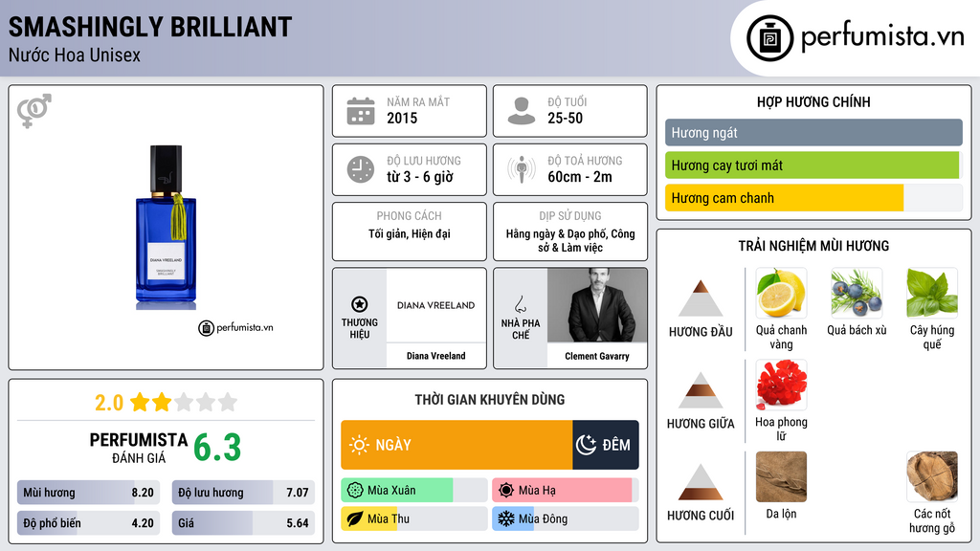Click the longevity value từ 3 - 6 giờ

pos(420,177)
